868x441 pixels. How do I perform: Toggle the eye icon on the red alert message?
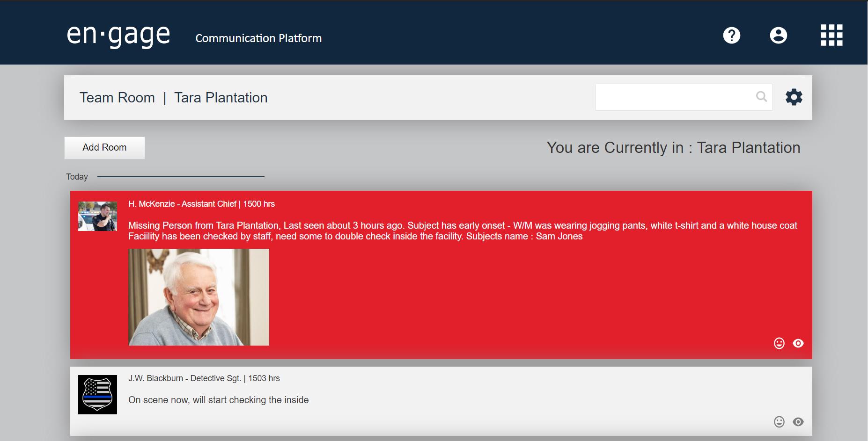pyautogui.click(x=798, y=343)
